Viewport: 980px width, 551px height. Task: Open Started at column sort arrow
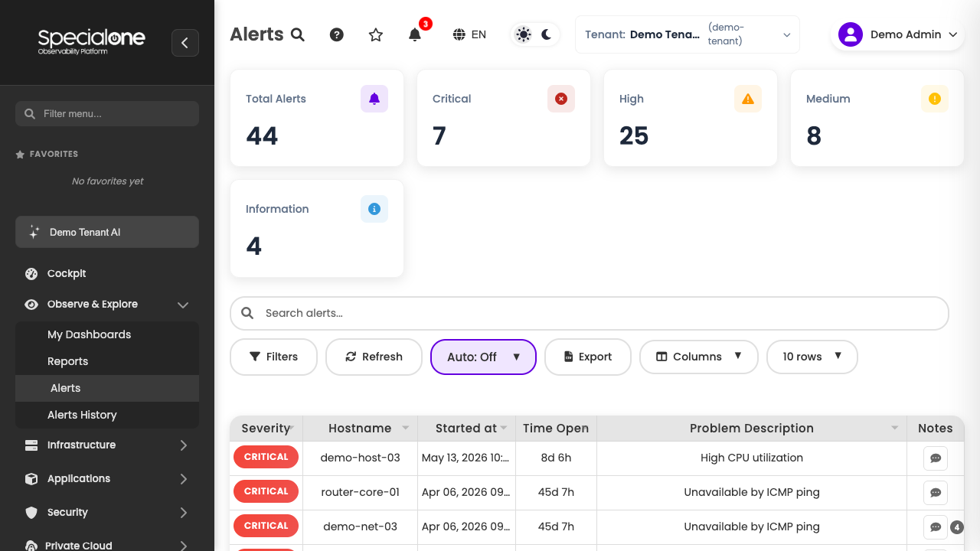pyautogui.click(x=505, y=429)
